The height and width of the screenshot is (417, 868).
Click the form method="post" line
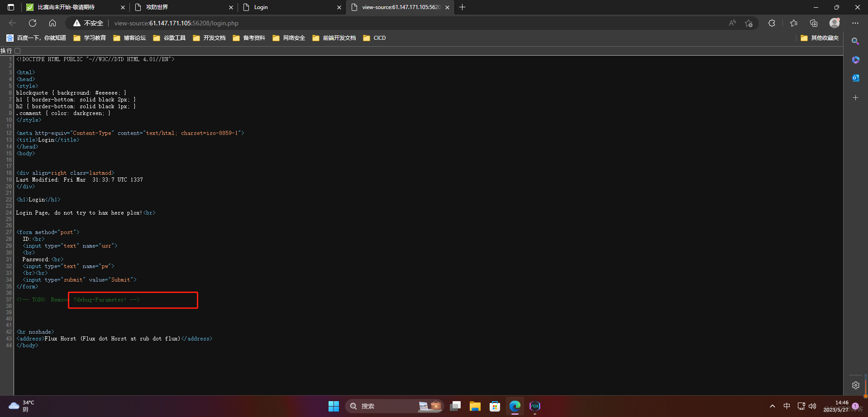coord(48,232)
